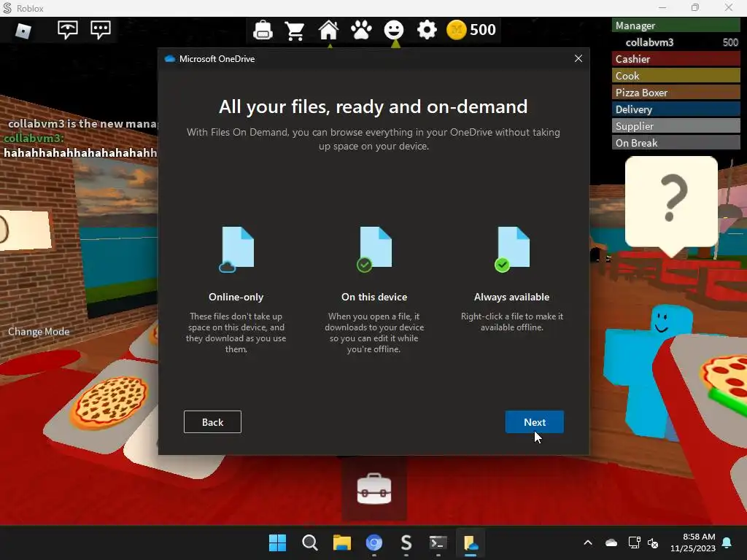Click the 500 coin balance text
The width and height of the screenshot is (747, 560).
[483, 30]
